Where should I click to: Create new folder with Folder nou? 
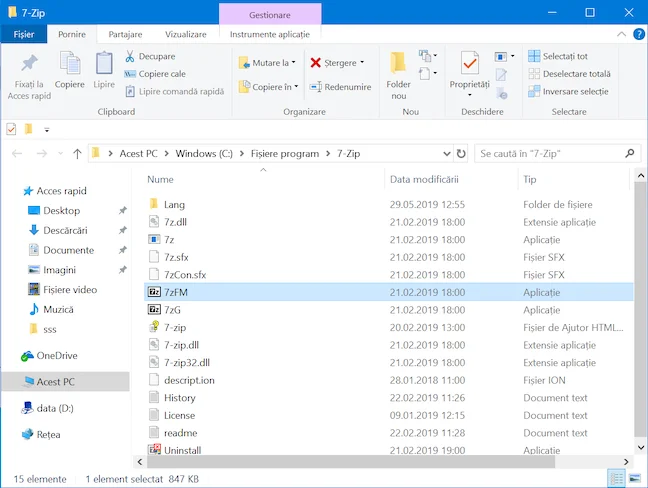point(398,76)
